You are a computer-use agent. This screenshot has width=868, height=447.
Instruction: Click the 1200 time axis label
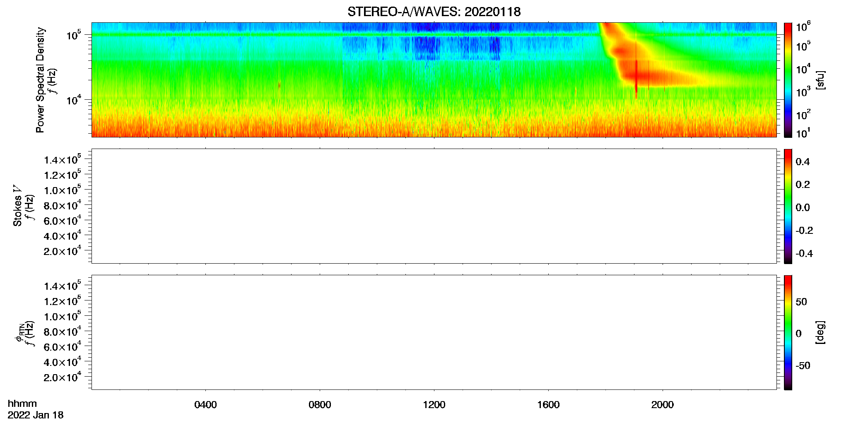pyautogui.click(x=434, y=405)
